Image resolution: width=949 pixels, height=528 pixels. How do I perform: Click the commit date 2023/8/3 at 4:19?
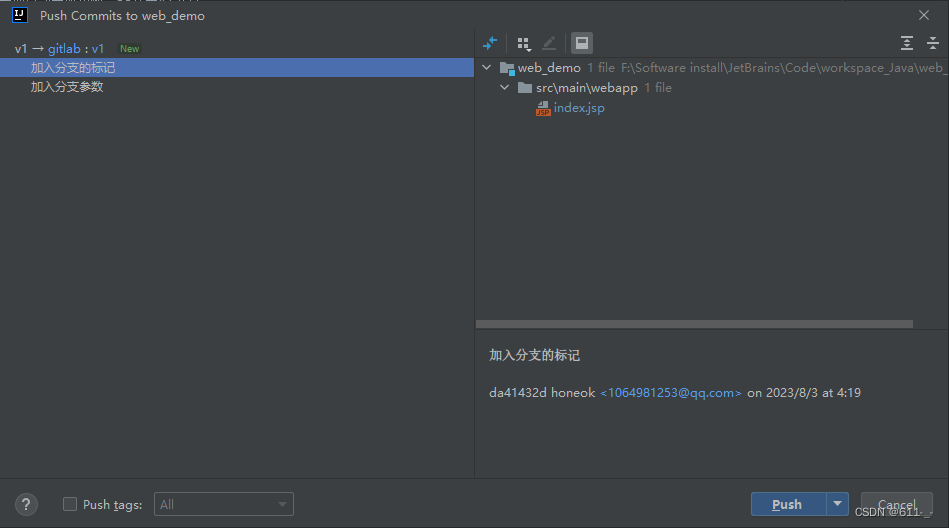[813, 393]
